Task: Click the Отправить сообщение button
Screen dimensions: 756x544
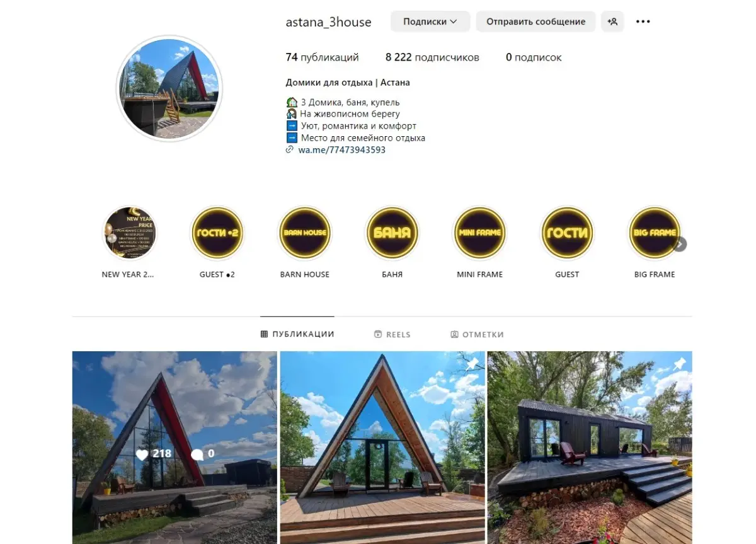Action: (535, 21)
